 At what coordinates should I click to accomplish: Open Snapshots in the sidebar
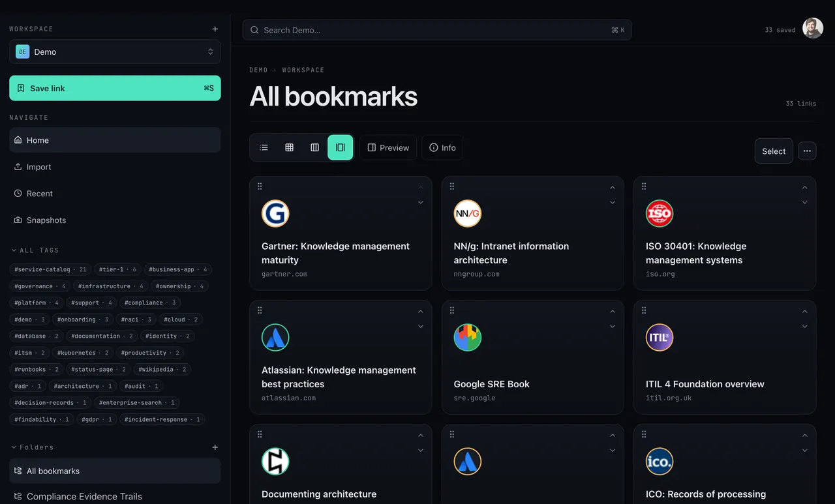tap(115, 220)
